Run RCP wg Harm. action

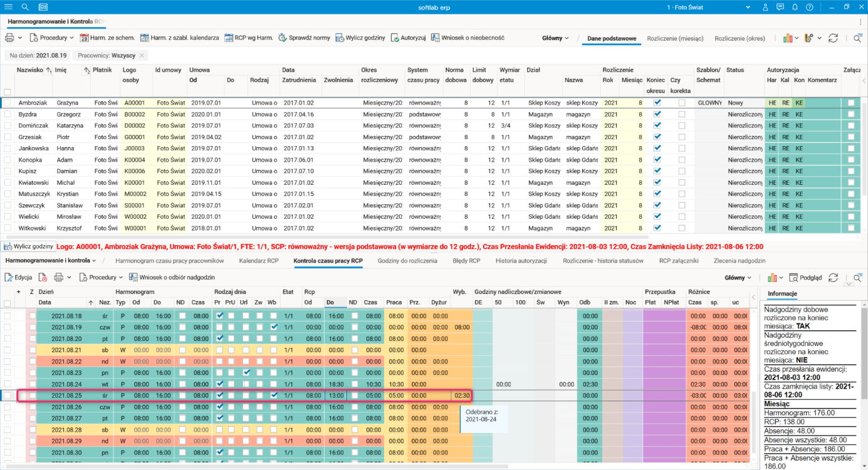tap(249, 38)
